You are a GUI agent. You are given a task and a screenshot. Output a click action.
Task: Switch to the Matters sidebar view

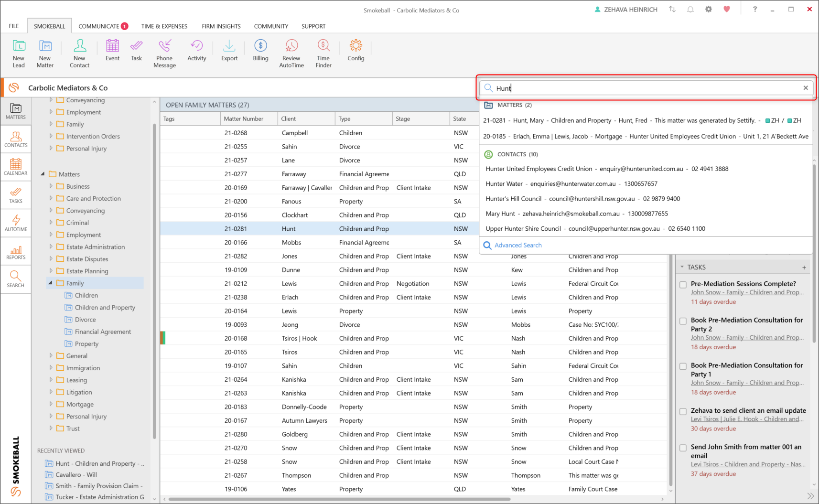(x=16, y=111)
